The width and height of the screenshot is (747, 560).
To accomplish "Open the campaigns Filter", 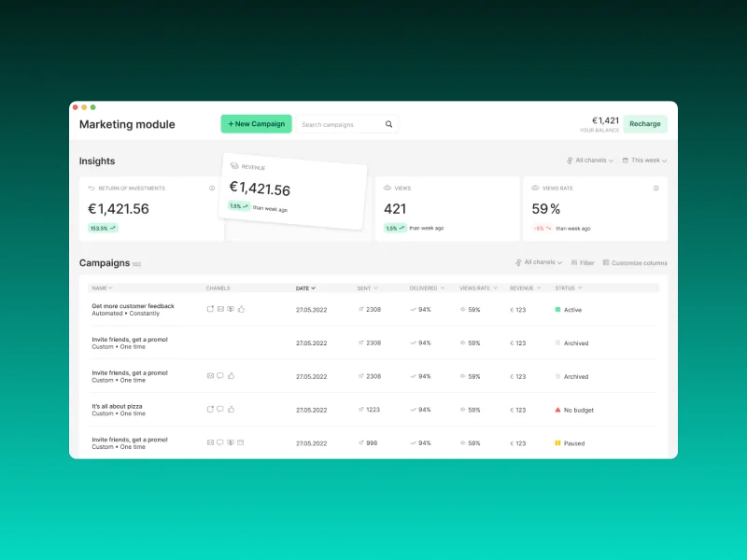I will [x=583, y=263].
